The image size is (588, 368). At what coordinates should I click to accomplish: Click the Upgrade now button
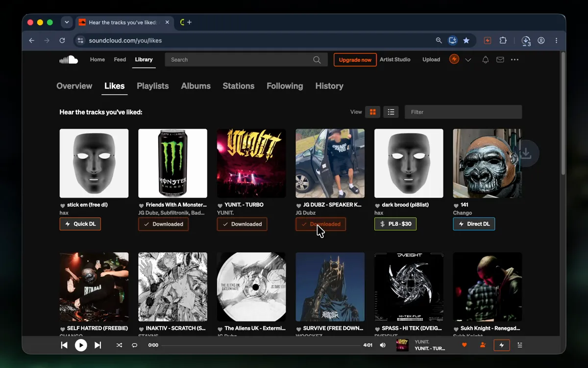pos(355,60)
